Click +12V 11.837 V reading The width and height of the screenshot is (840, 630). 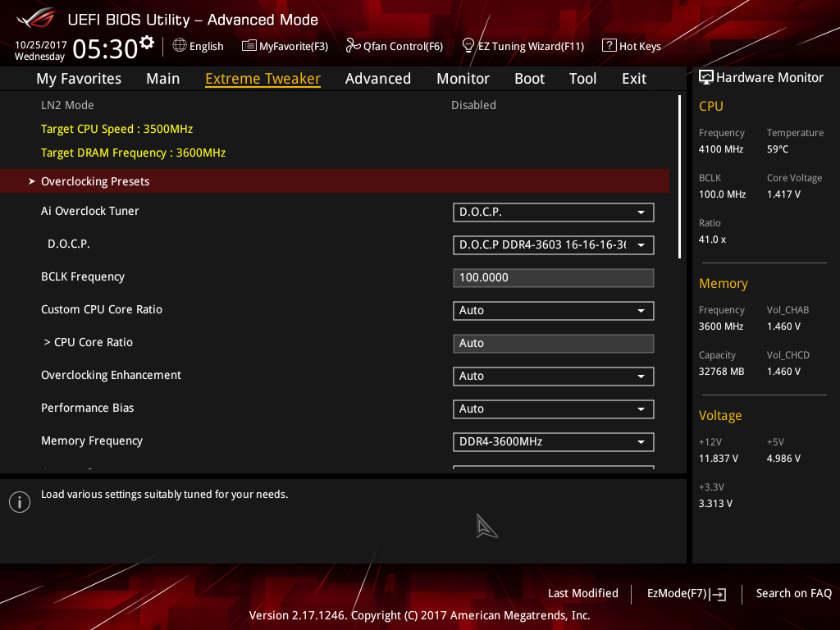click(719, 459)
